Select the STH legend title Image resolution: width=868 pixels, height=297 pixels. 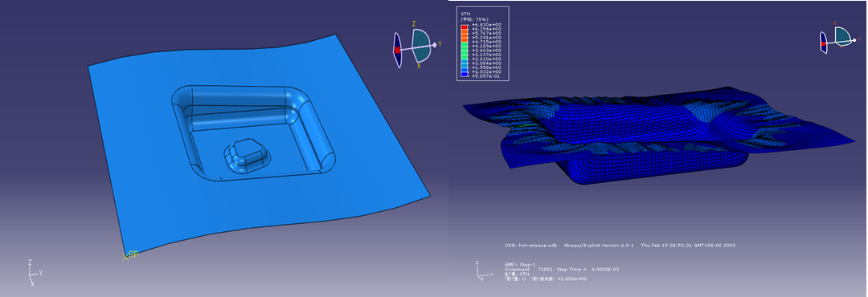[x=465, y=14]
